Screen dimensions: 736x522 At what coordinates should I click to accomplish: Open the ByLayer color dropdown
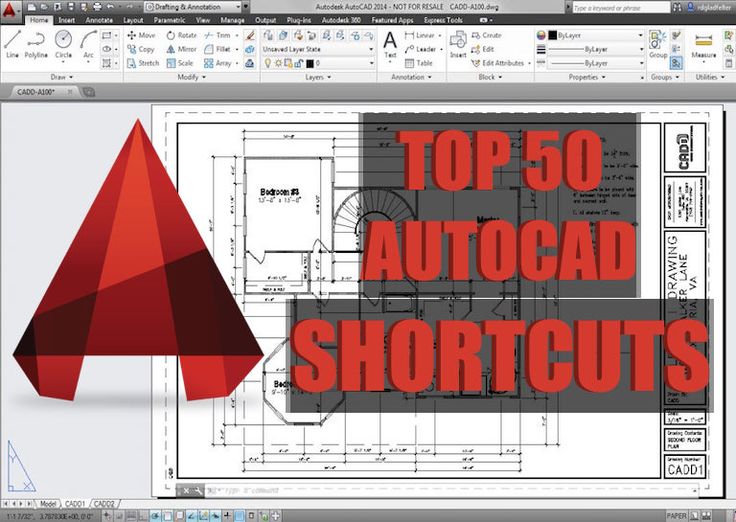point(597,35)
